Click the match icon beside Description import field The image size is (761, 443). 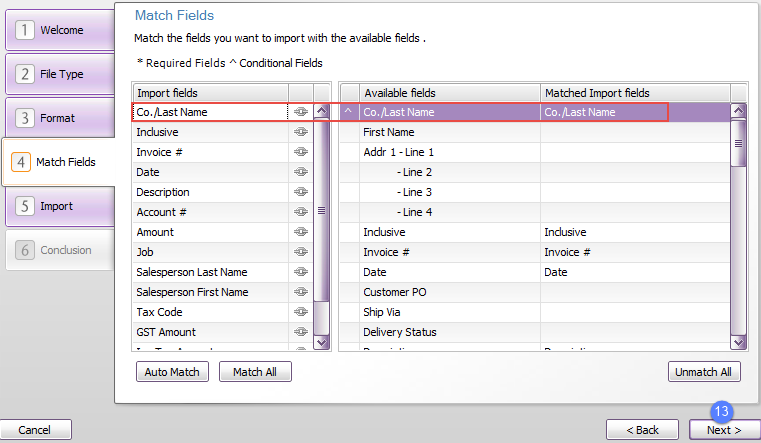pyautogui.click(x=300, y=192)
